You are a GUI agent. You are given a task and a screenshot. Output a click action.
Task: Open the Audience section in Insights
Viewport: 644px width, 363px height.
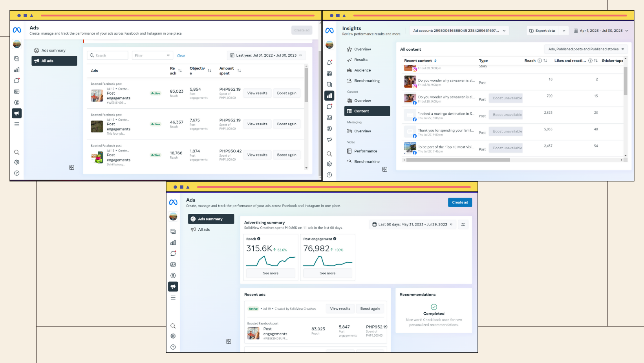pos(362,70)
